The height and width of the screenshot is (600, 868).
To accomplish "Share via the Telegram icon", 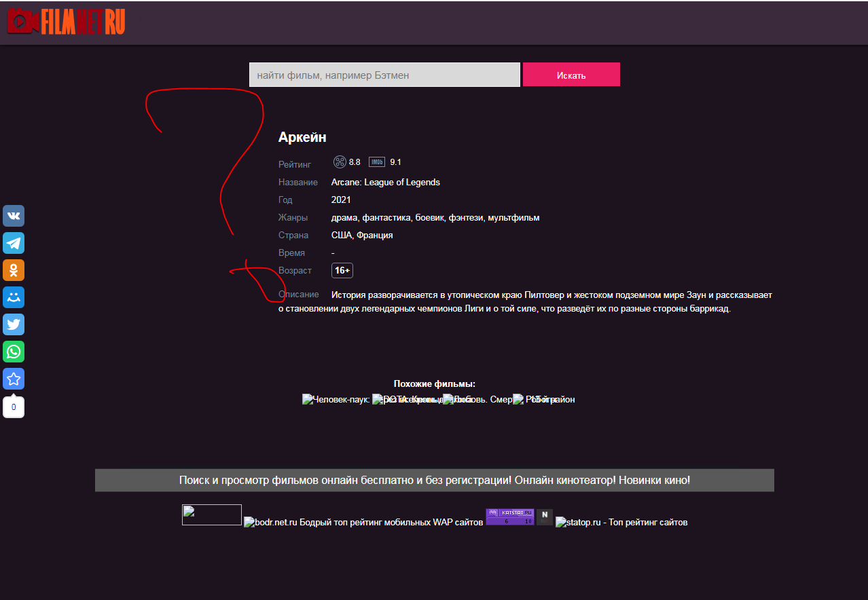I will pos(14,243).
